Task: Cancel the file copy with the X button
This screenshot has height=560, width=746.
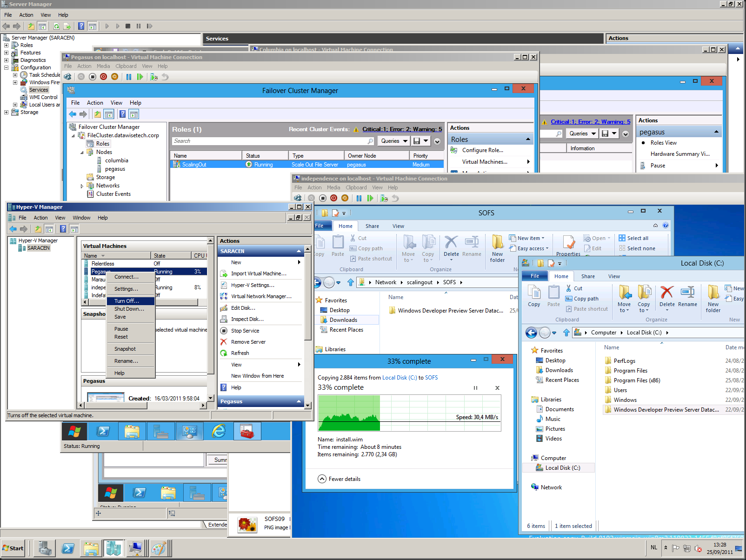Action: click(x=497, y=388)
